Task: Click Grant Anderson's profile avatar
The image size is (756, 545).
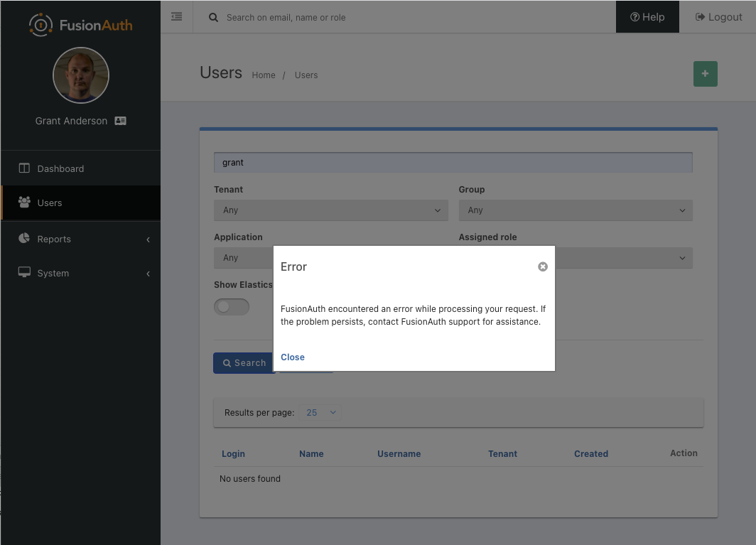Action: 80,75
